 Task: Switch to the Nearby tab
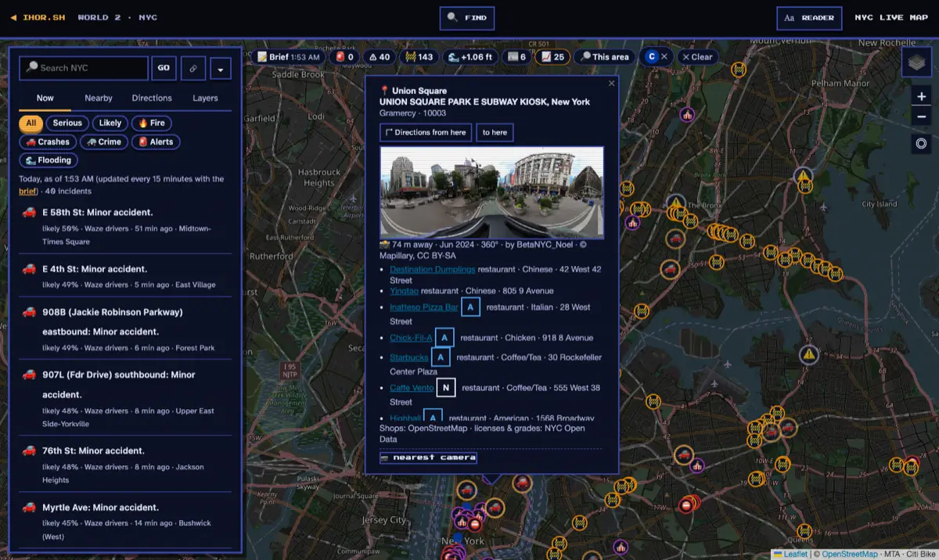[x=99, y=99]
